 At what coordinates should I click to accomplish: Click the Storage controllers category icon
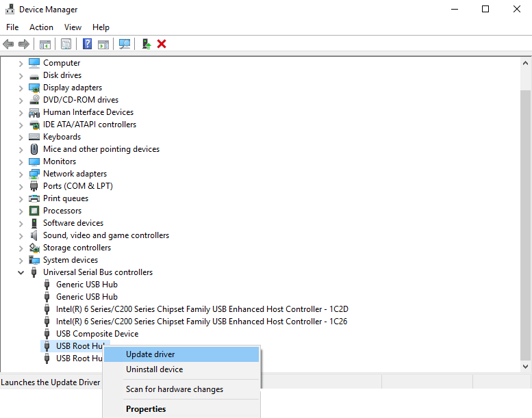[34, 248]
